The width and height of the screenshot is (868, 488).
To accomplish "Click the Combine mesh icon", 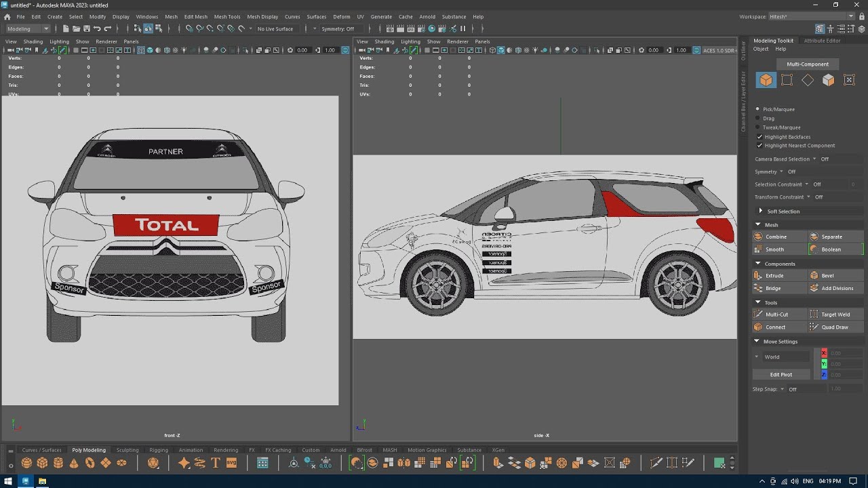I will tap(758, 237).
